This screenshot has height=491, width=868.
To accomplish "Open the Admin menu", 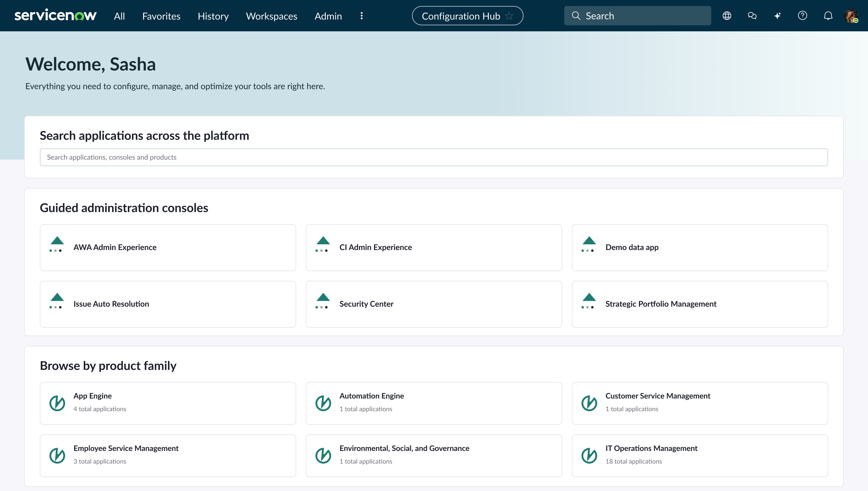I will click(x=328, y=16).
